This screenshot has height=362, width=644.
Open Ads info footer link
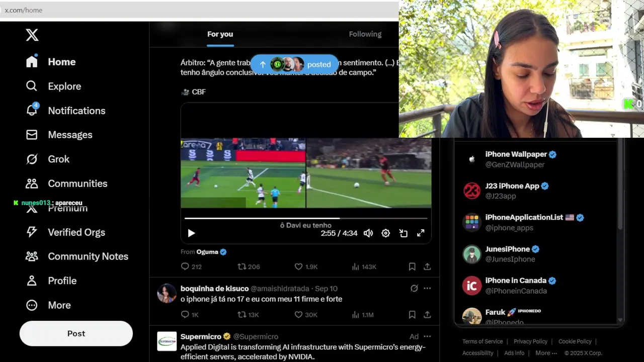(514, 353)
